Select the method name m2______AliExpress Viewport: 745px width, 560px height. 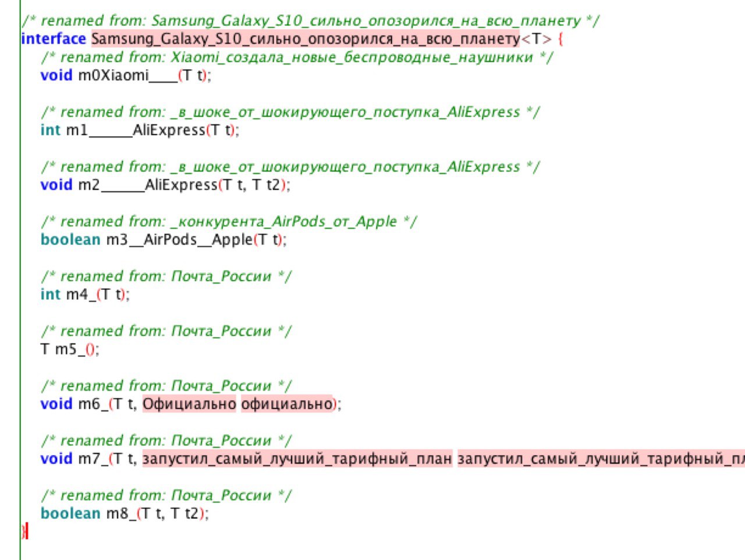coord(148,185)
